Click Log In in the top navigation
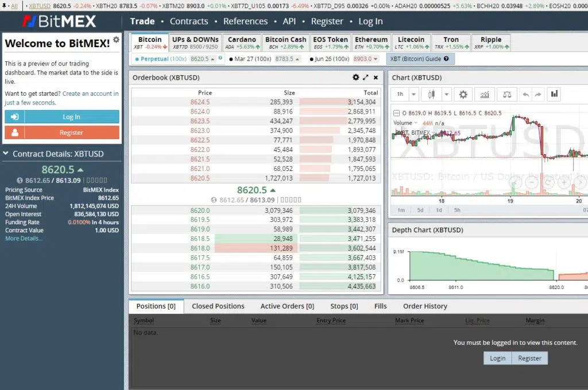588x390 pixels. 370,21
